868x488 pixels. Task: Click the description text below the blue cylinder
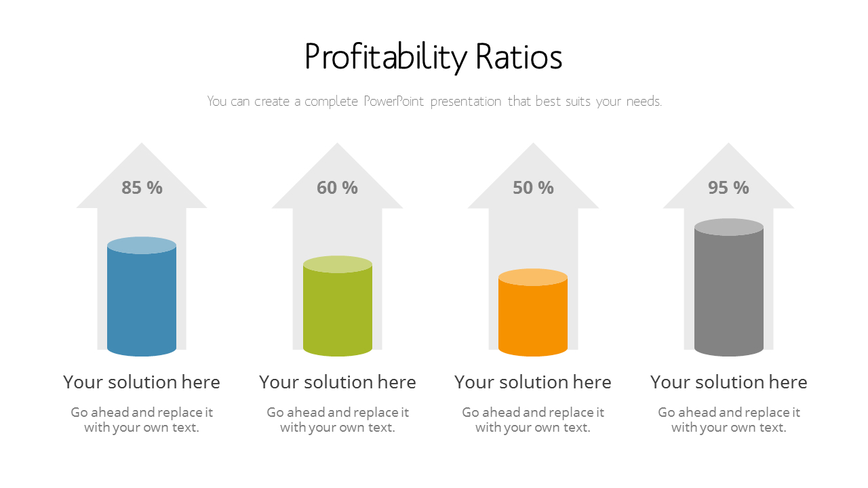(x=142, y=420)
